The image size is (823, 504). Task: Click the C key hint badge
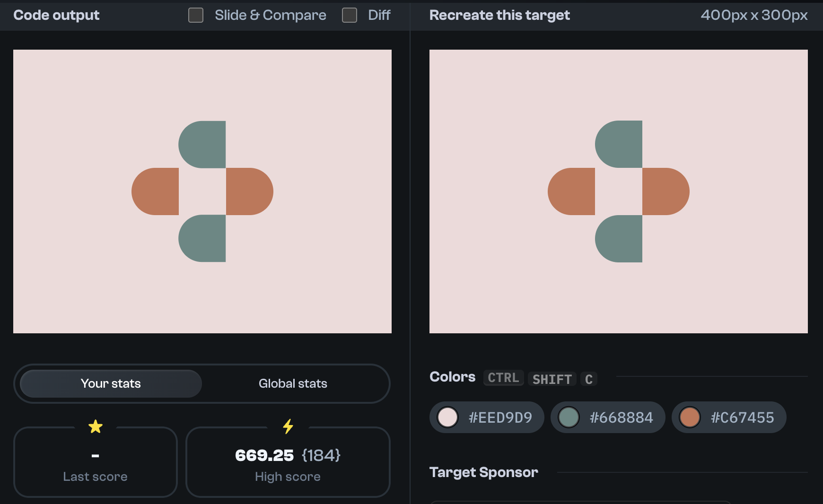click(x=588, y=379)
